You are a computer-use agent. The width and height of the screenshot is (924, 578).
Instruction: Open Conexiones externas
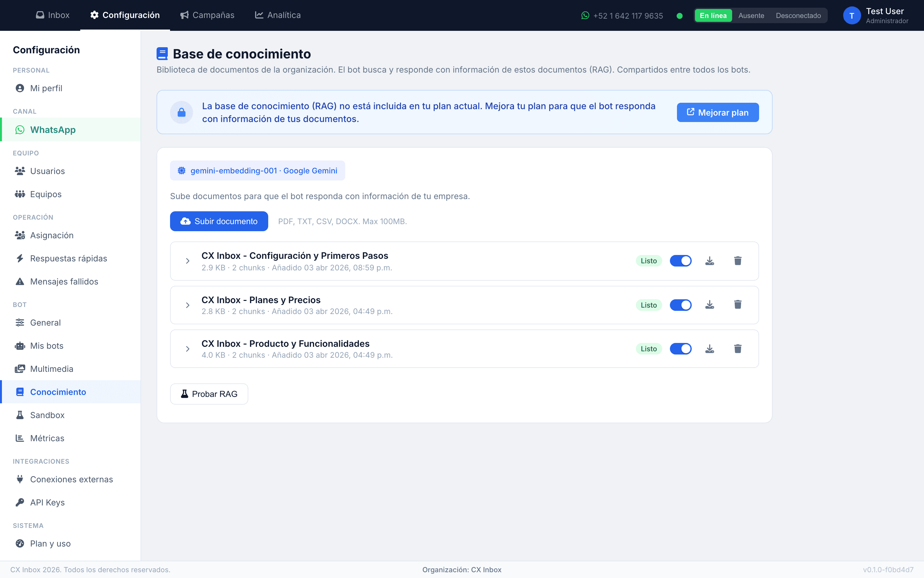click(x=70, y=479)
